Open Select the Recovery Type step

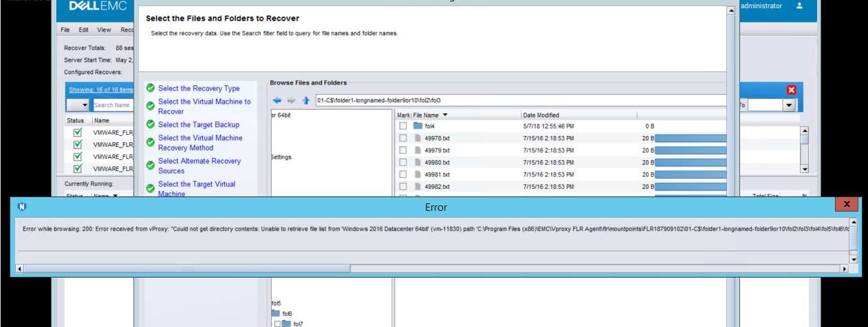(x=199, y=89)
